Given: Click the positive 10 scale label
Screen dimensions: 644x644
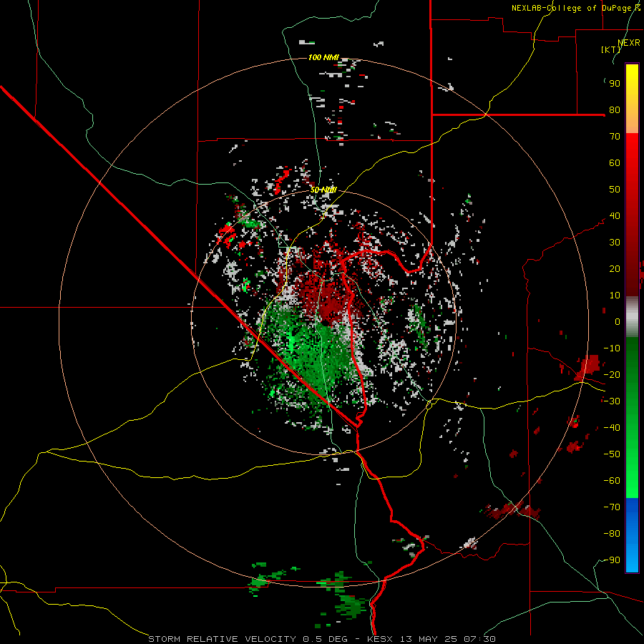Looking at the screenshot, I should pyautogui.click(x=615, y=296).
